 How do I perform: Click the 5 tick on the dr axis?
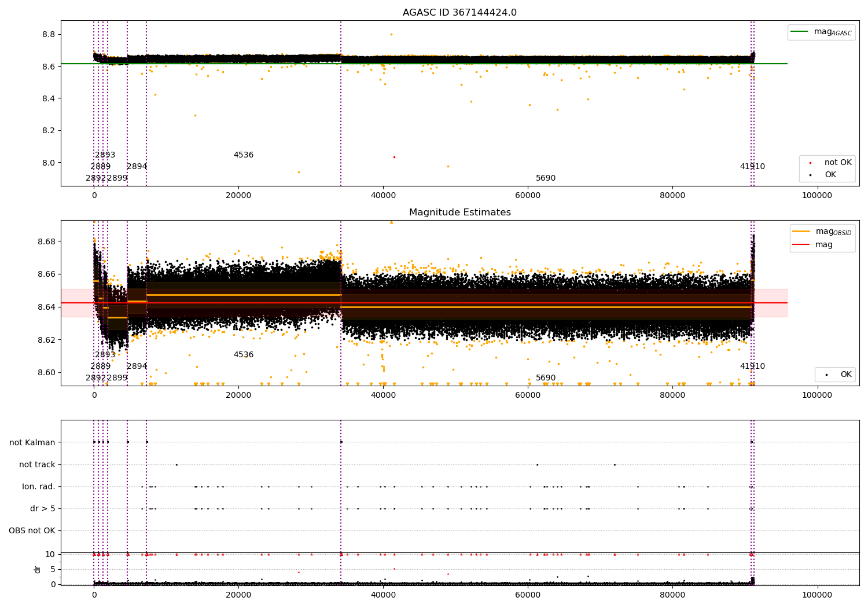click(53, 569)
